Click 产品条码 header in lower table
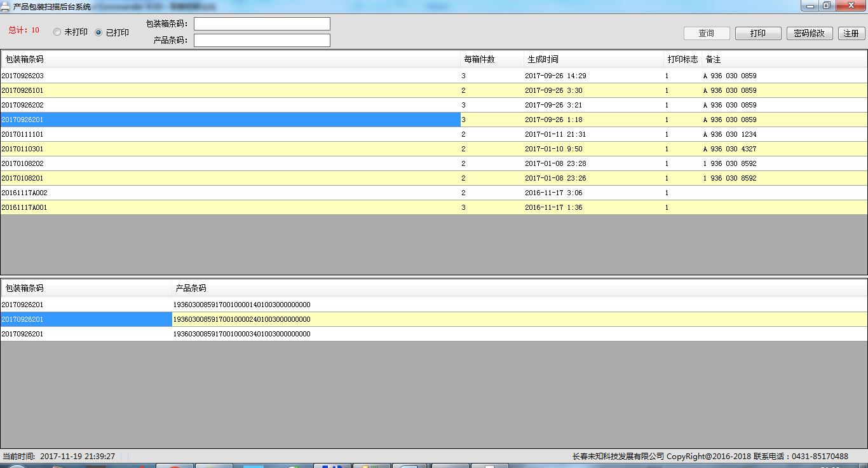868x468 pixels. pos(191,289)
